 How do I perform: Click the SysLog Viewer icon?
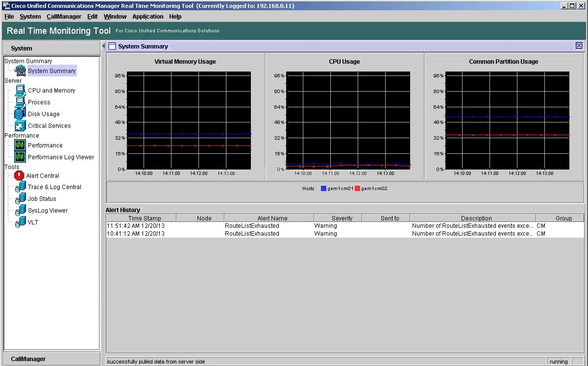(x=20, y=211)
